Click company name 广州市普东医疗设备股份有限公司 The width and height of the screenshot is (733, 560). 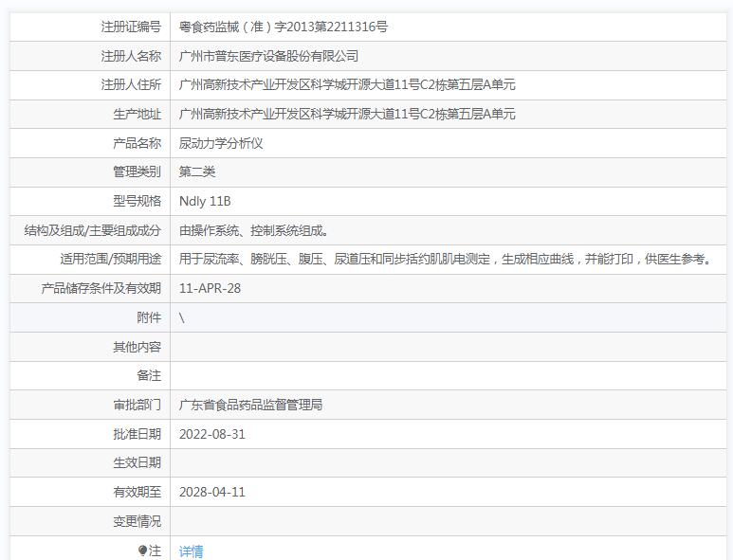click(268, 56)
